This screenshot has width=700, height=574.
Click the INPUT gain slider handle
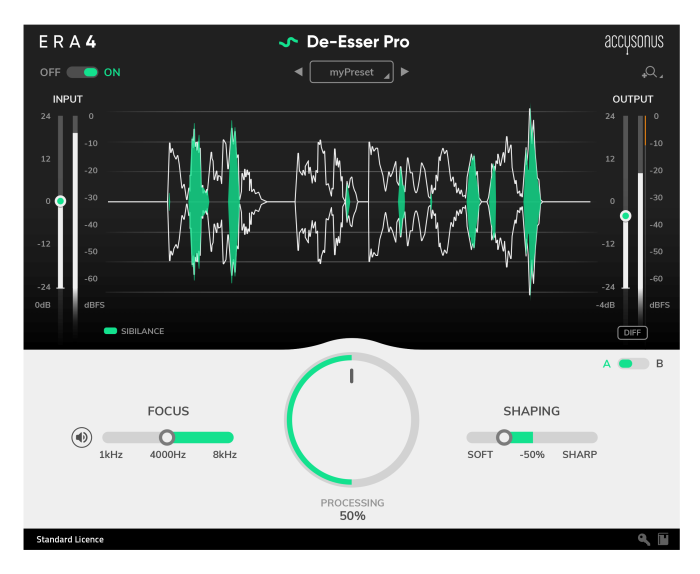click(60, 201)
